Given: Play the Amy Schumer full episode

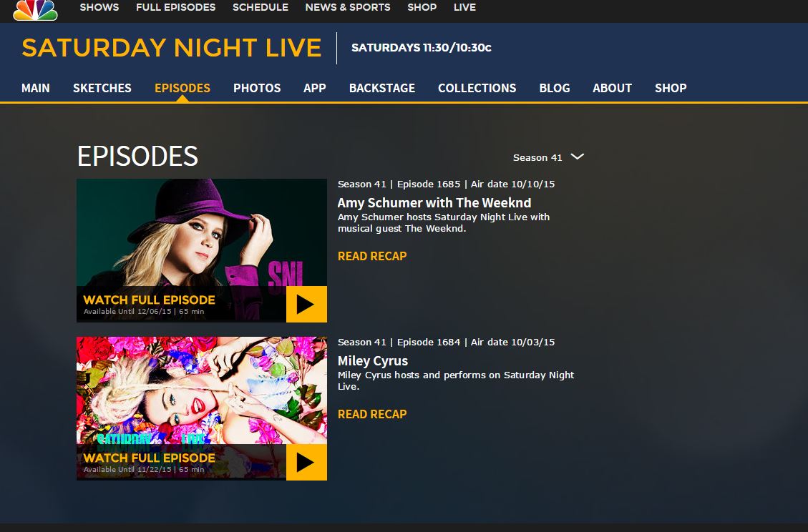Looking at the screenshot, I should pos(306,305).
